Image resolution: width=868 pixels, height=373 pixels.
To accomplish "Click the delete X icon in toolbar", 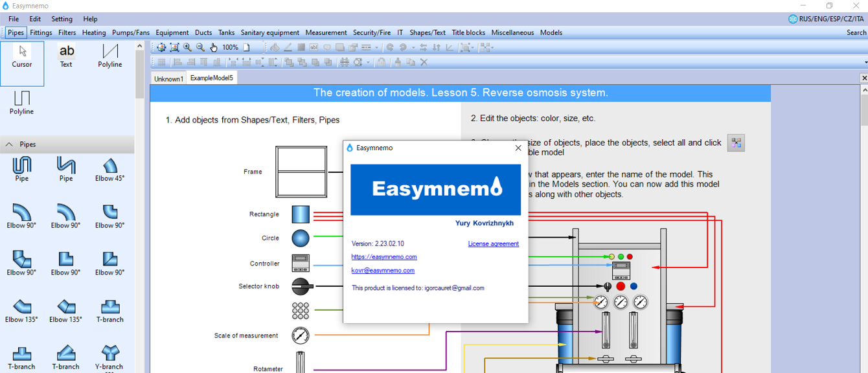I will tap(424, 62).
